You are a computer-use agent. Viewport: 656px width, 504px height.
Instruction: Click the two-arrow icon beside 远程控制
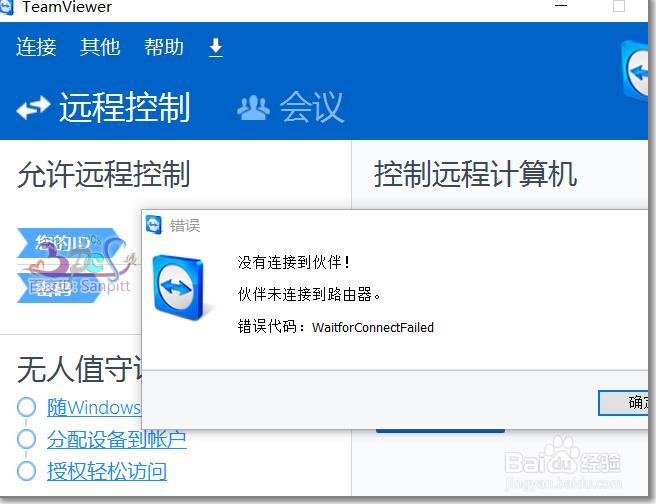pyautogui.click(x=33, y=108)
